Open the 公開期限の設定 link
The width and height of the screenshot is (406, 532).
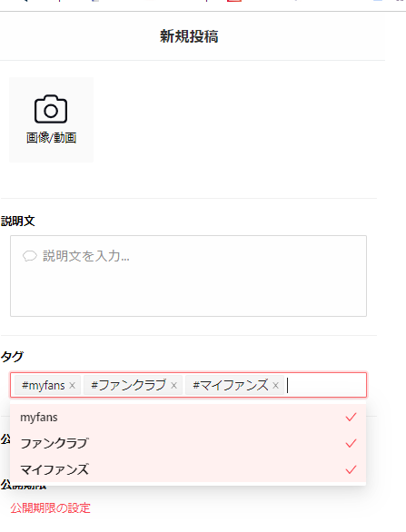[x=50, y=507]
